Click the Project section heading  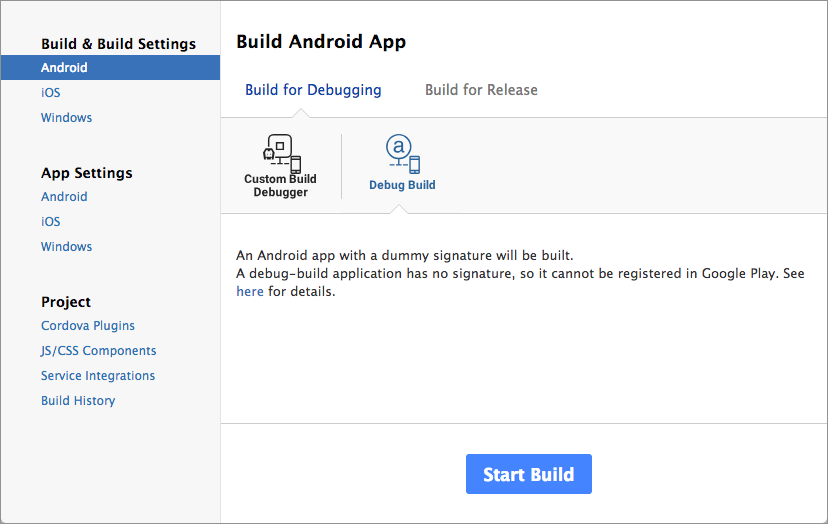[66, 302]
